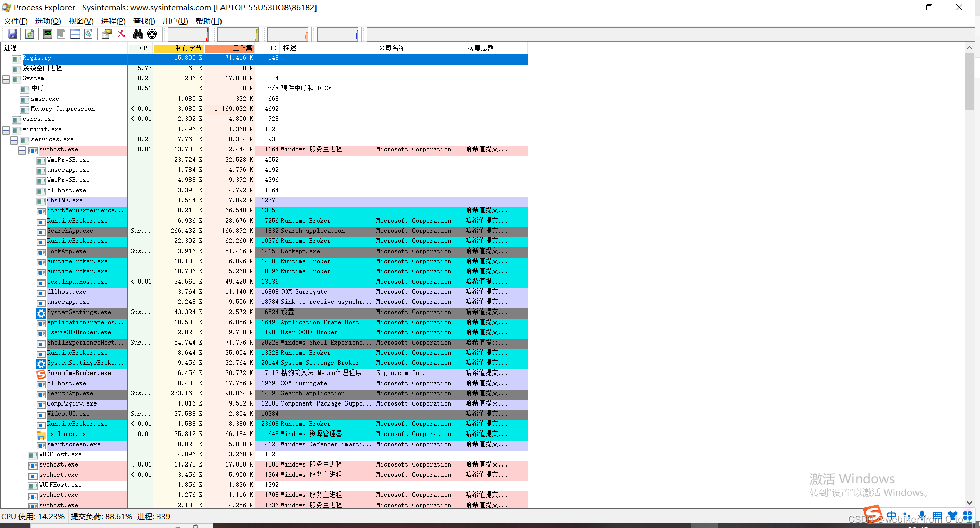
Task: Open the 选项(O) menu
Action: [x=48, y=21]
